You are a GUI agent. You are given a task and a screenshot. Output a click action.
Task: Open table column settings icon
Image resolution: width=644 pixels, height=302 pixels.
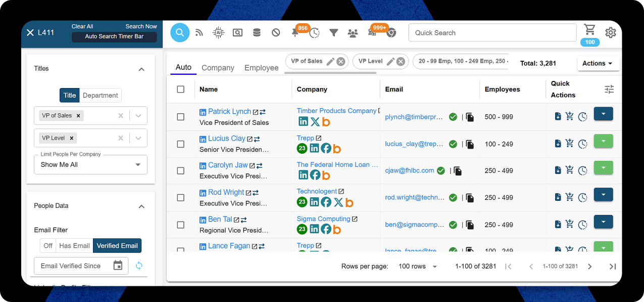[x=610, y=90]
